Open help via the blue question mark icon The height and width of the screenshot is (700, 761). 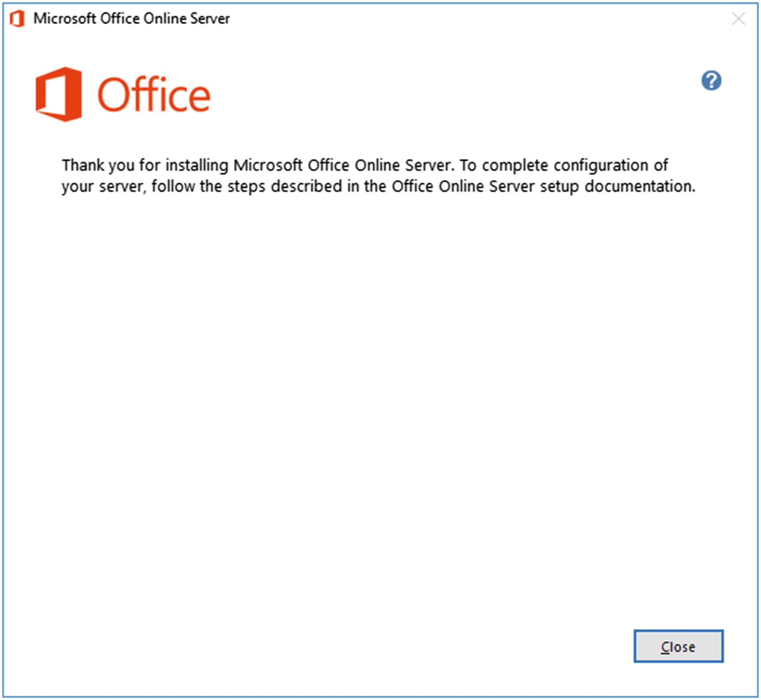(x=711, y=81)
